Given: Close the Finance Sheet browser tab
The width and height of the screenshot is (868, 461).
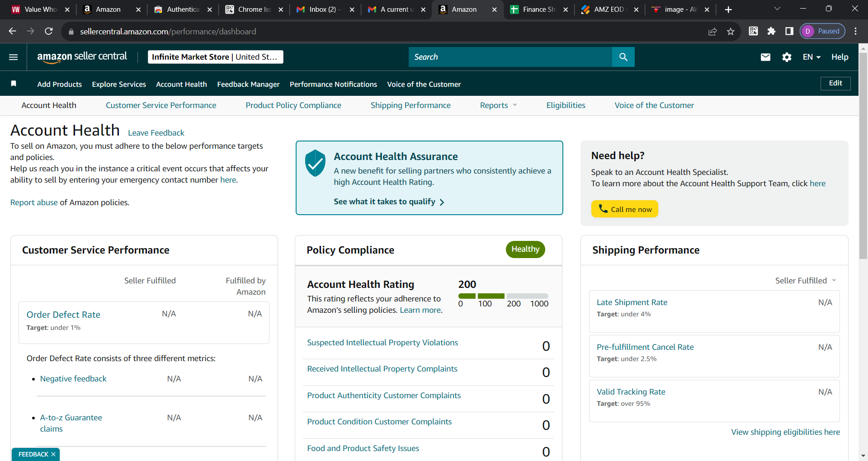Looking at the screenshot, I should click(566, 9).
